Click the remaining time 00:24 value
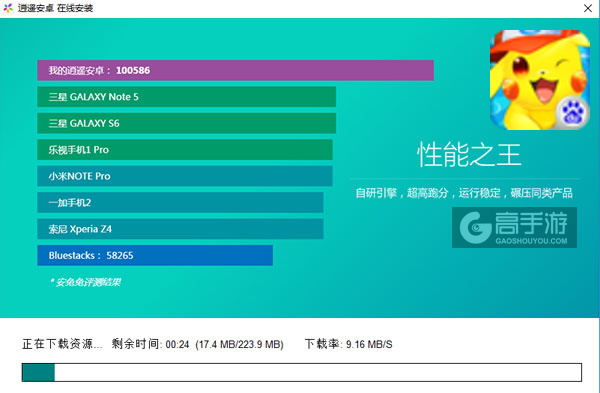Viewport: 600px width, 393px height. 177,344
